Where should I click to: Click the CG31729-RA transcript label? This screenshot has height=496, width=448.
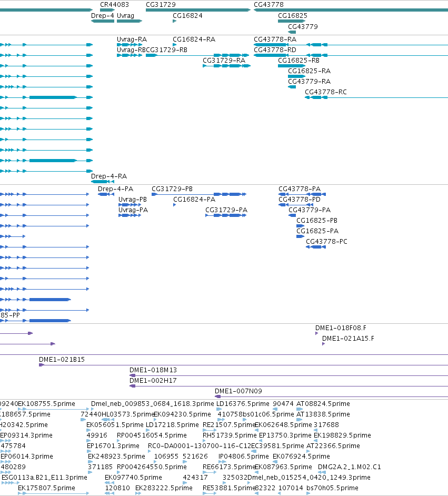click(224, 60)
